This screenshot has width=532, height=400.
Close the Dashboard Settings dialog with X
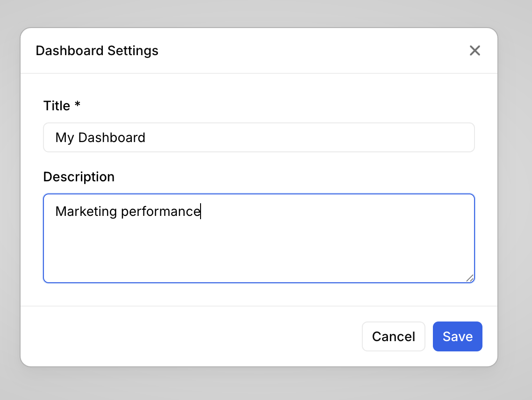point(474,50)
